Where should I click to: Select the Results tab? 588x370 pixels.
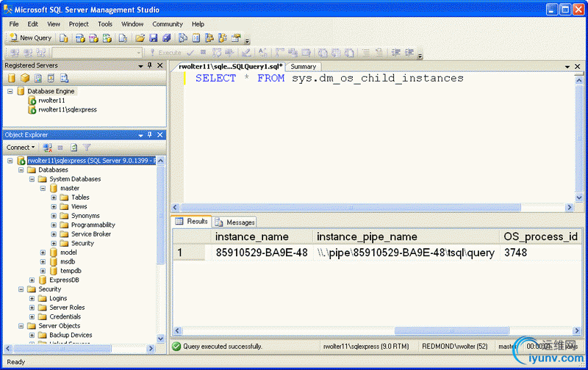pos(191,221)
